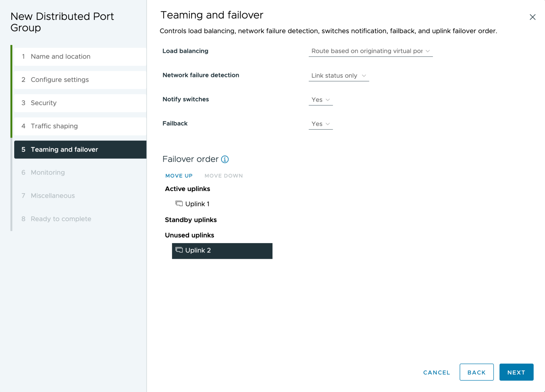Click the Move Down button
Viewport: 545px width, 392px height.
pos(224,176)
